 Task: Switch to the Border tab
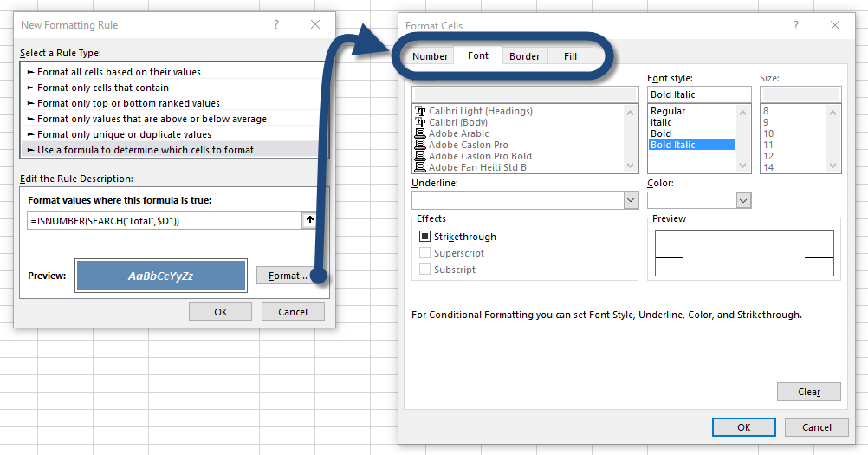[x=524, y=56]
